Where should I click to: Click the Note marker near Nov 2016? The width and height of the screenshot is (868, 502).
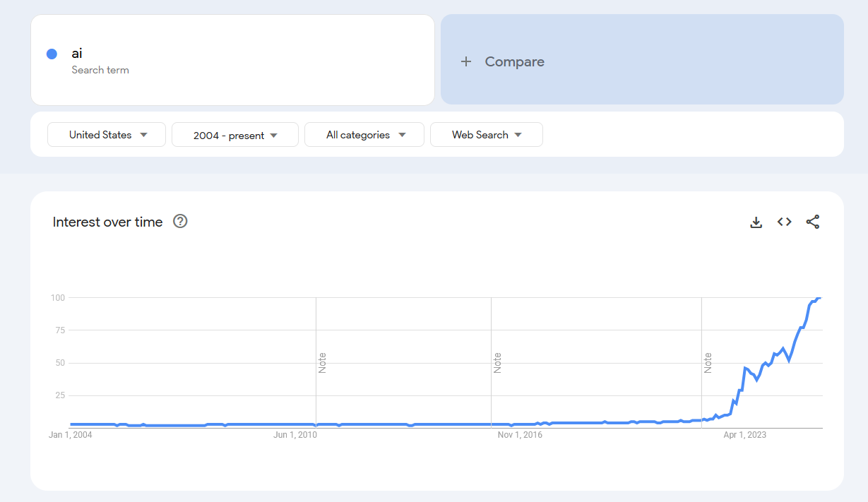pyautogui.click(x=497, y=363)
